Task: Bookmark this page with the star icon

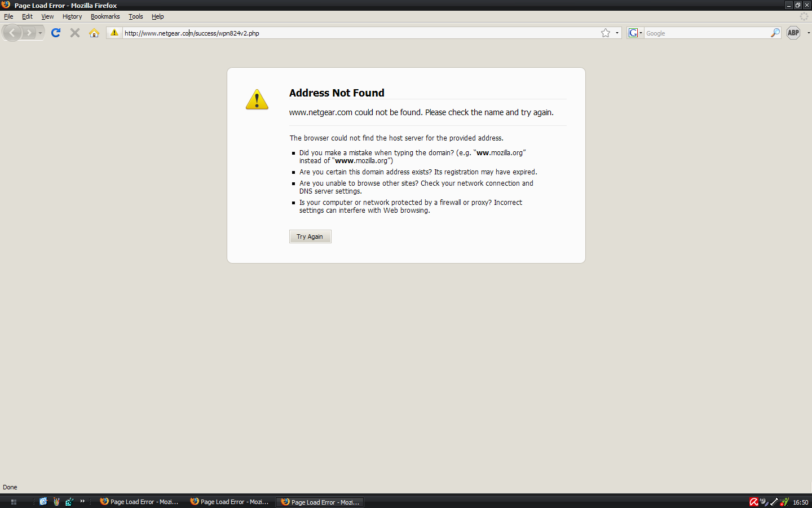Action: 606,33
